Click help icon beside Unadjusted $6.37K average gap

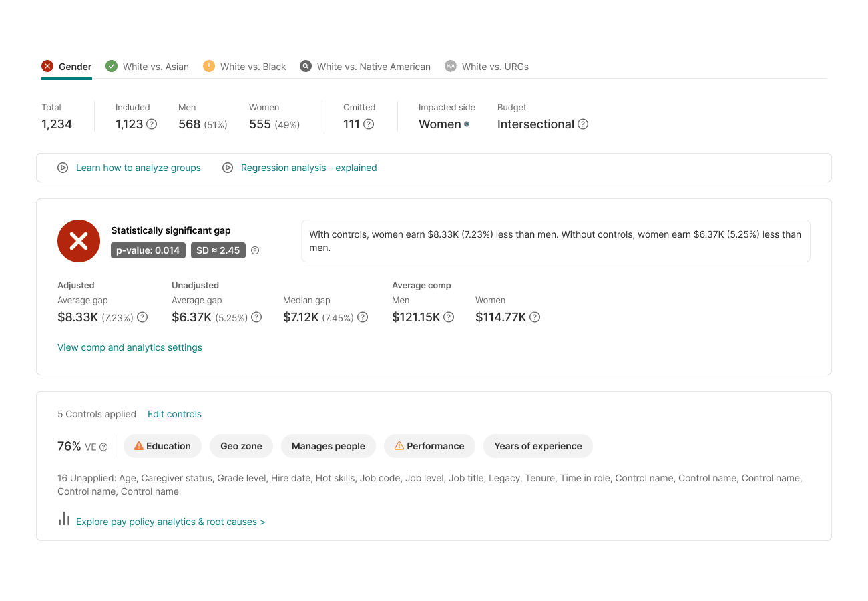coord(256,317)
